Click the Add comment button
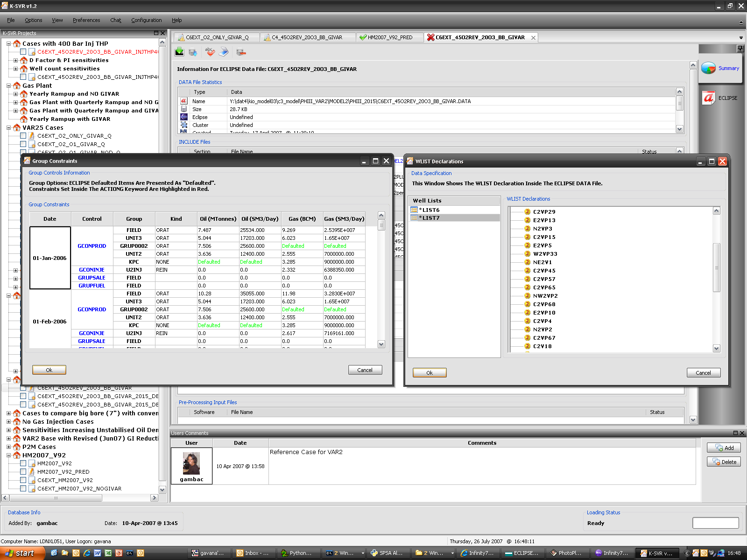This screenshot has width=747, height=560. [724, 448]
